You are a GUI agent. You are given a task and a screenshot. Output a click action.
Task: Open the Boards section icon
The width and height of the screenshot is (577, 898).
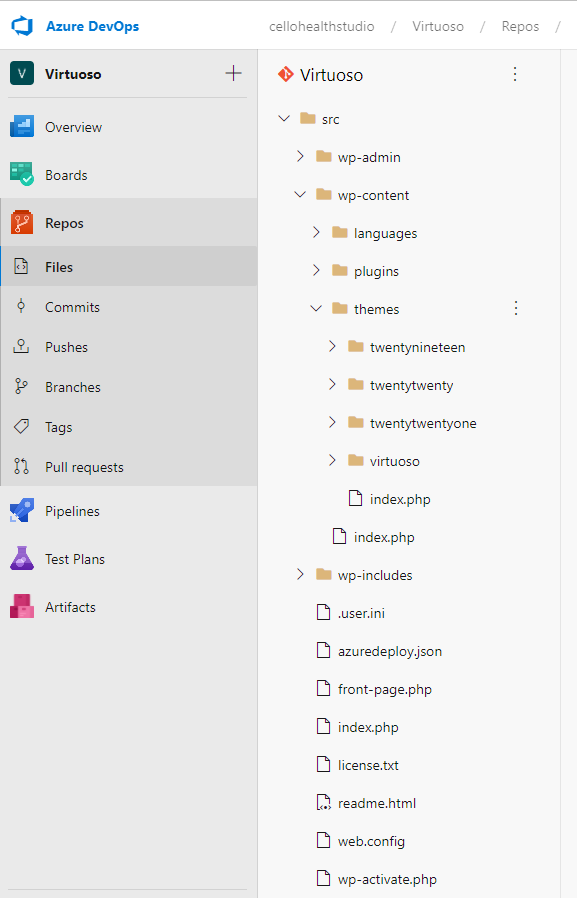(x=22, y=174)
